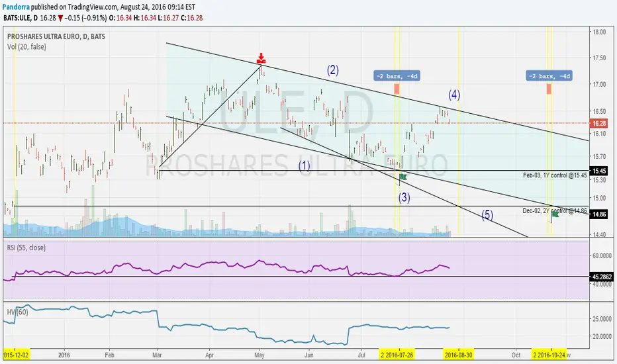Click the highlighted 015-12-02 date marker
The image size is (617, 364).
pos(16,355)
